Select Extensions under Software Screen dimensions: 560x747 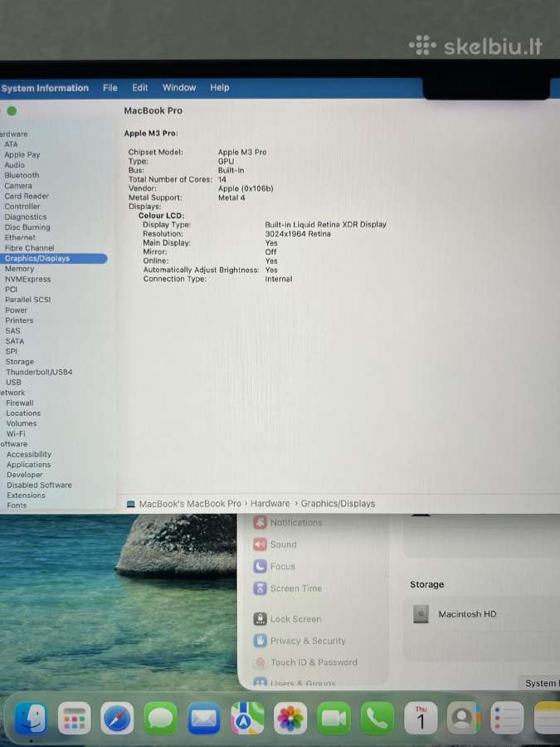click(x=26, y=496)
